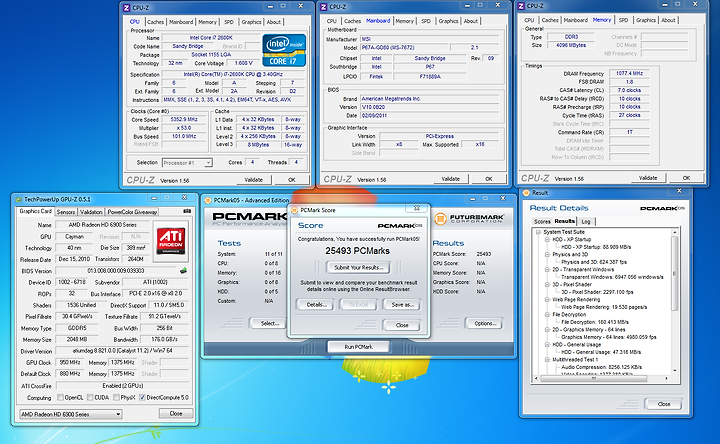Click Options button under Results
This screenshot has width=720, height=444.
(485, 323)
